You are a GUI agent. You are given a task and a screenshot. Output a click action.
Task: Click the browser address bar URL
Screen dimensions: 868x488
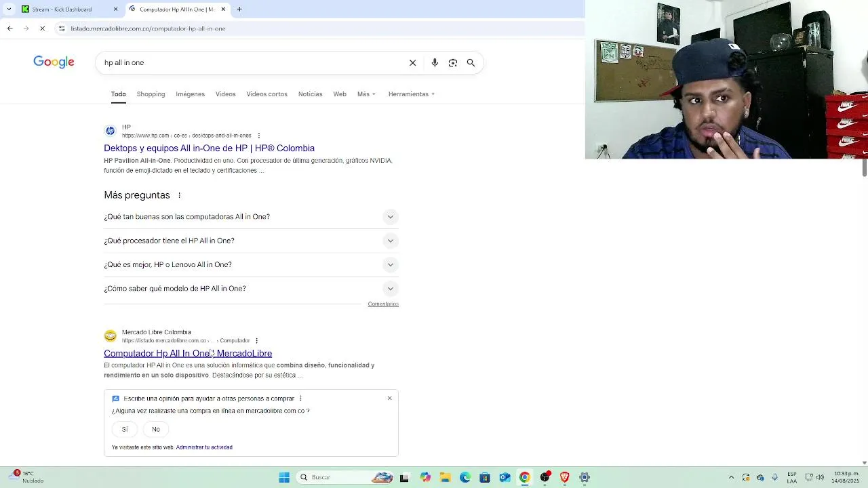148,28
